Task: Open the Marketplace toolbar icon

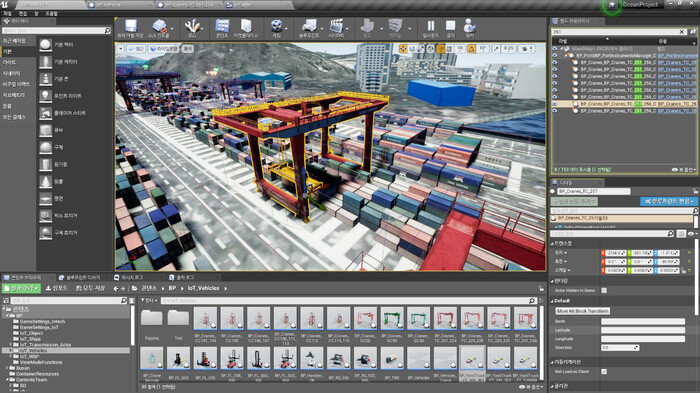Action: pyautogui.click(x=246, y=27)
